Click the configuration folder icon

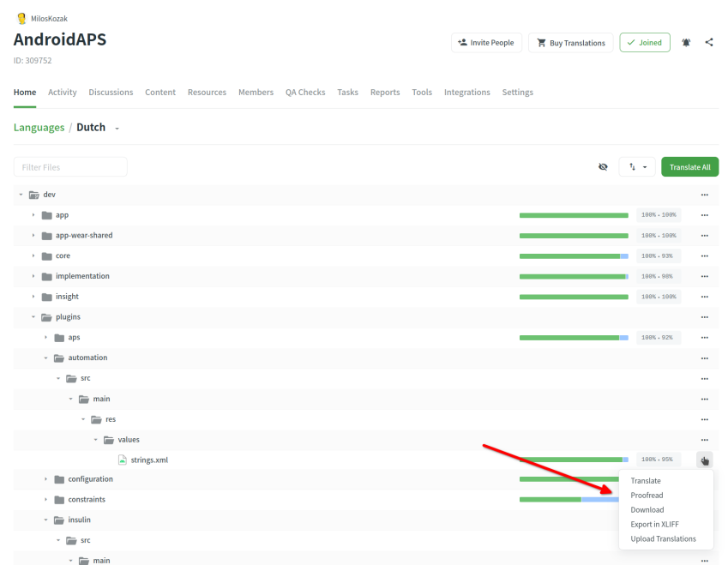pos(59,479)
